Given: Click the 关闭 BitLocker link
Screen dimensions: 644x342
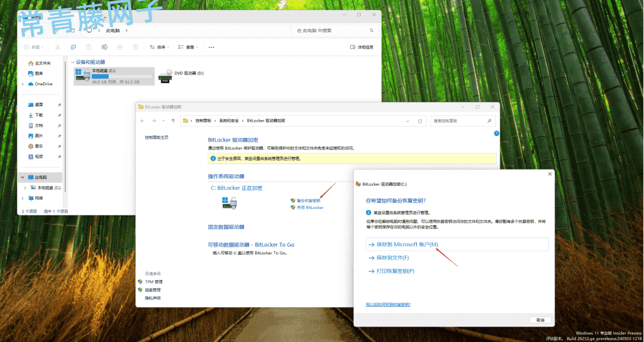Looking at the screenshot, I should 309,208.
